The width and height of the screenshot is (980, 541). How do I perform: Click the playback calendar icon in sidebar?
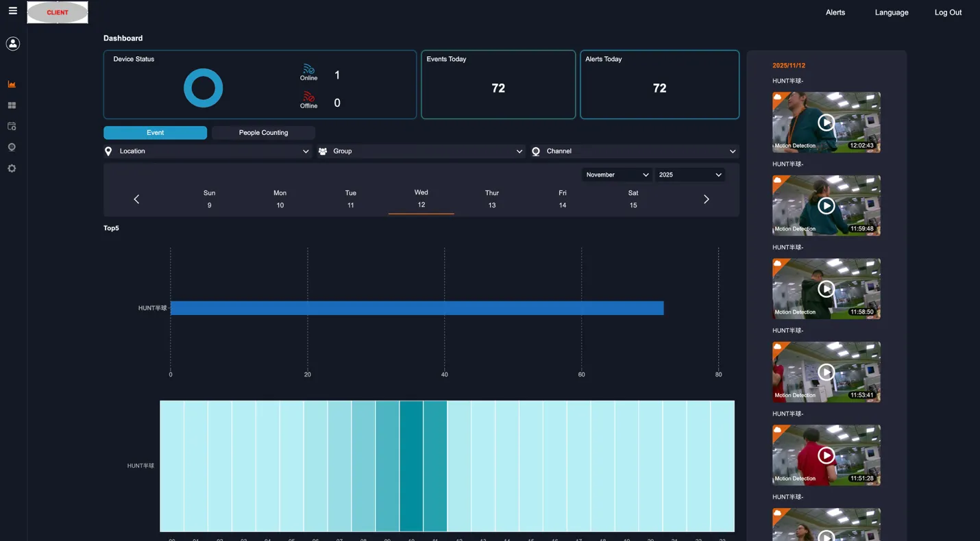coord(12,126)
